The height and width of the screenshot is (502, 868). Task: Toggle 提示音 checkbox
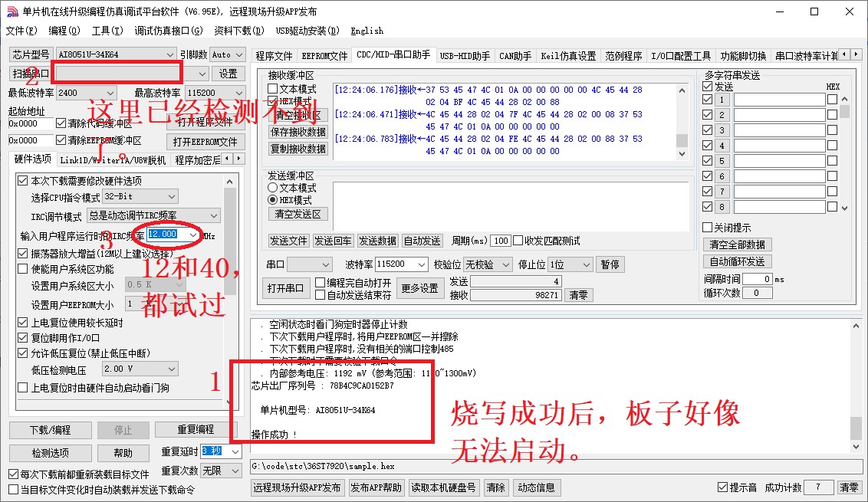tap(722, 487)
